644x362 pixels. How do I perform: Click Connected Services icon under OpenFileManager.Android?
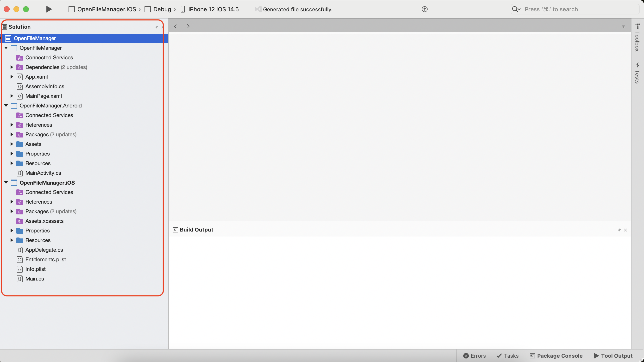click(x=20, y=115)
